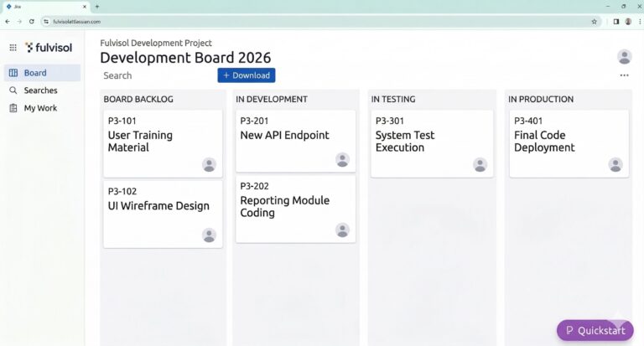Go to My Work in sidebar
Image resolution: width=644 pixels, height=346 pixels.
click(40, 108)
